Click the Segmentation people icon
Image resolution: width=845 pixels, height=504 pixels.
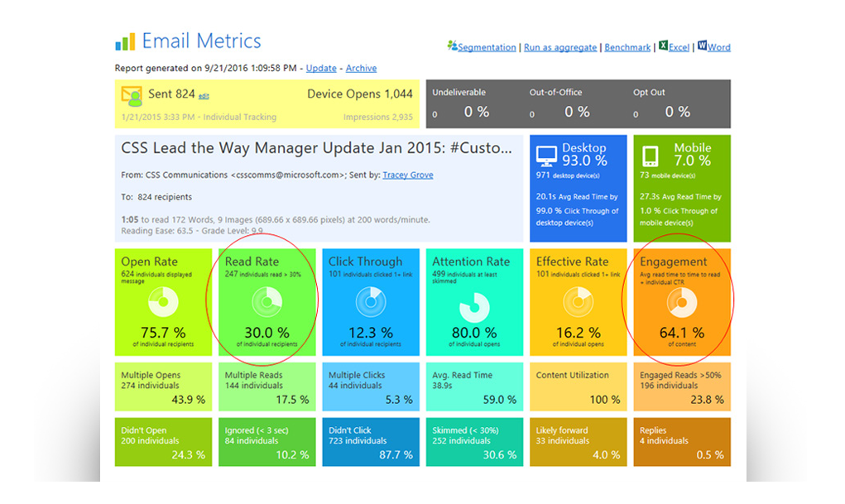point(452,46)
